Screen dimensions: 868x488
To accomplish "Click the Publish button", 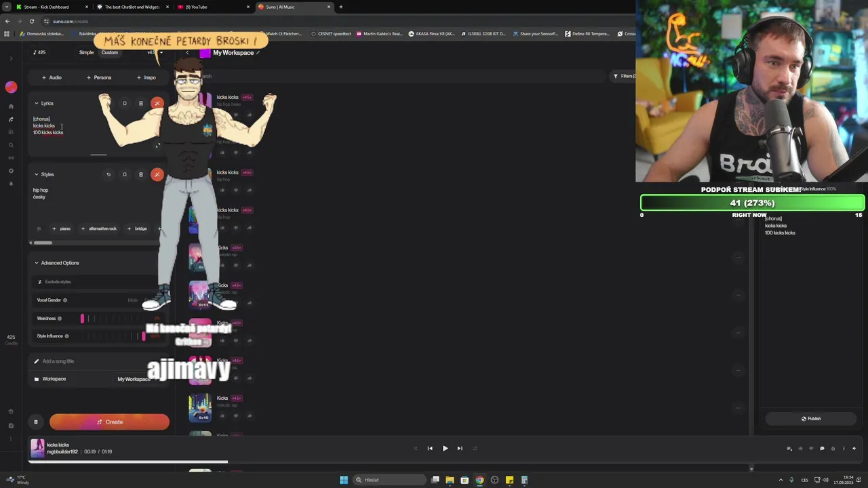I will point(811,419).
